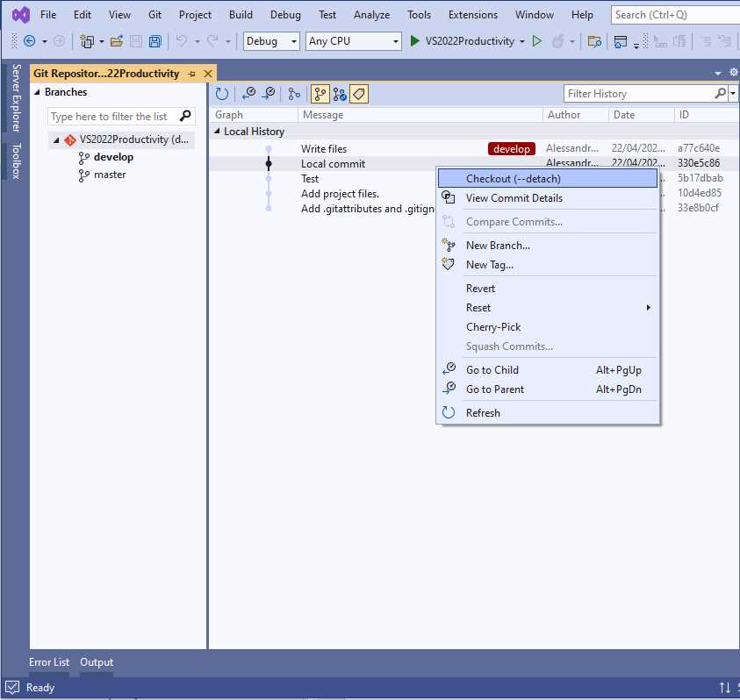Select New Tag... in context menu
The height and width of the screenshot is (700, 740).
tap(548, 265)
